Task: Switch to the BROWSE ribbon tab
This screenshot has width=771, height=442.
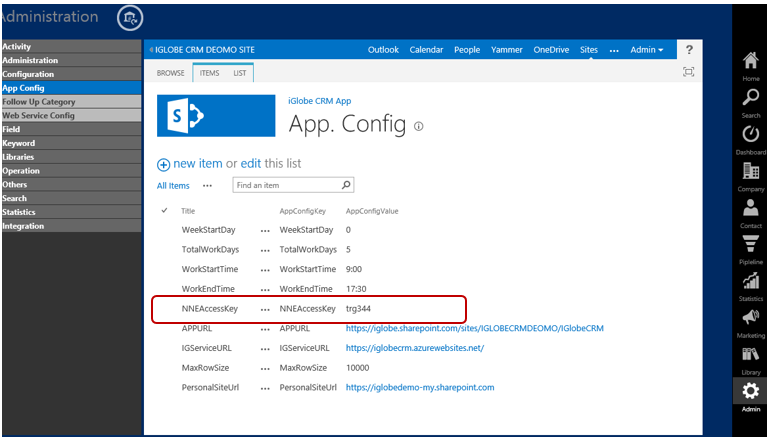Action: pyautogui.click(x=170, y=73)
